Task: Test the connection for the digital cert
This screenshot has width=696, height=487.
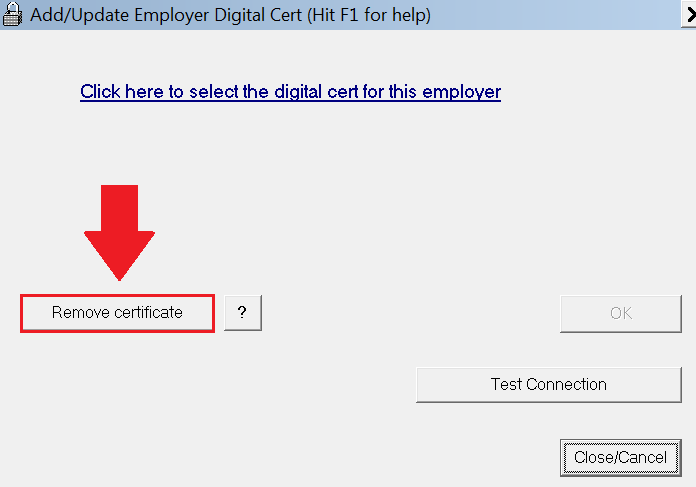Action: click(549, 384)
